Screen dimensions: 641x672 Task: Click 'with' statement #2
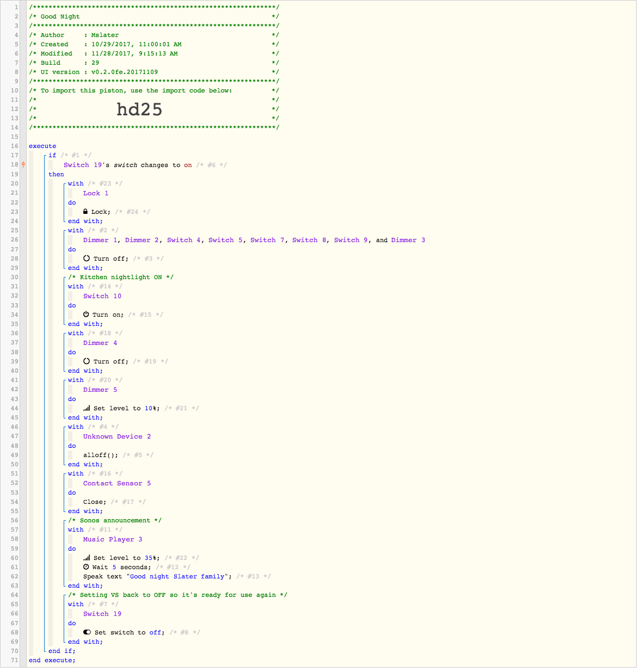coord(76,230)
